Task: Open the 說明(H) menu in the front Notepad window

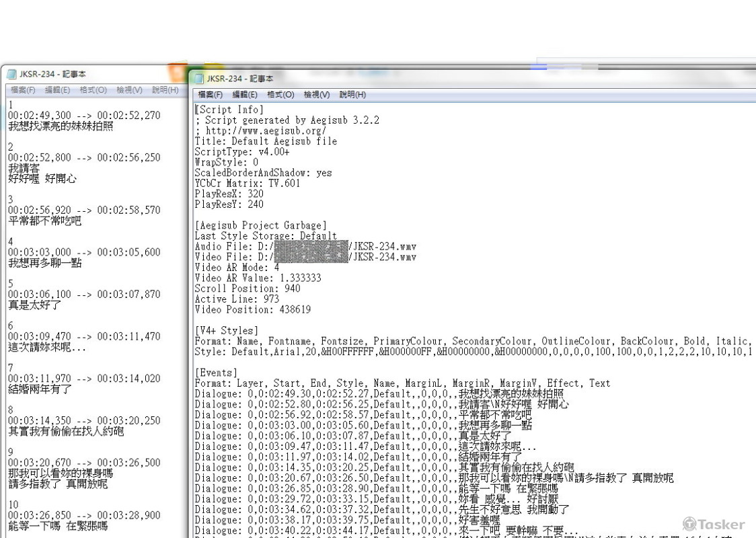Action: pos(352,95)
